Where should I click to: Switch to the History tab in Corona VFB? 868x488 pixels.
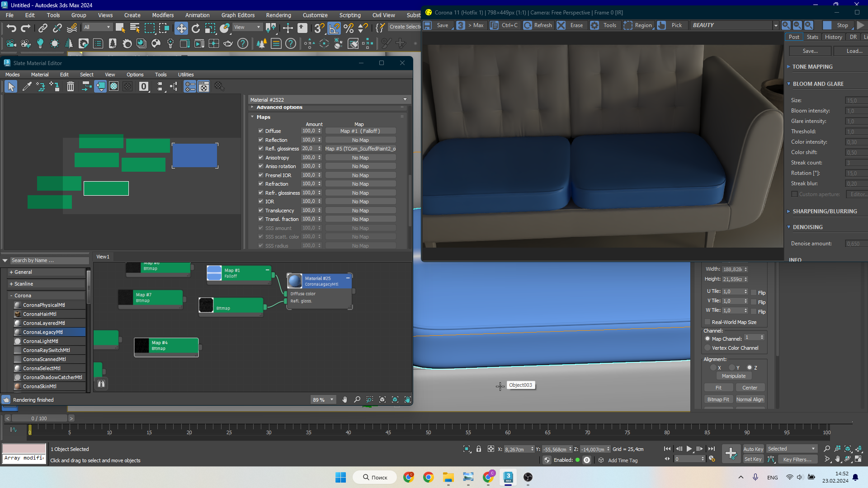click(x=834, y=37)
